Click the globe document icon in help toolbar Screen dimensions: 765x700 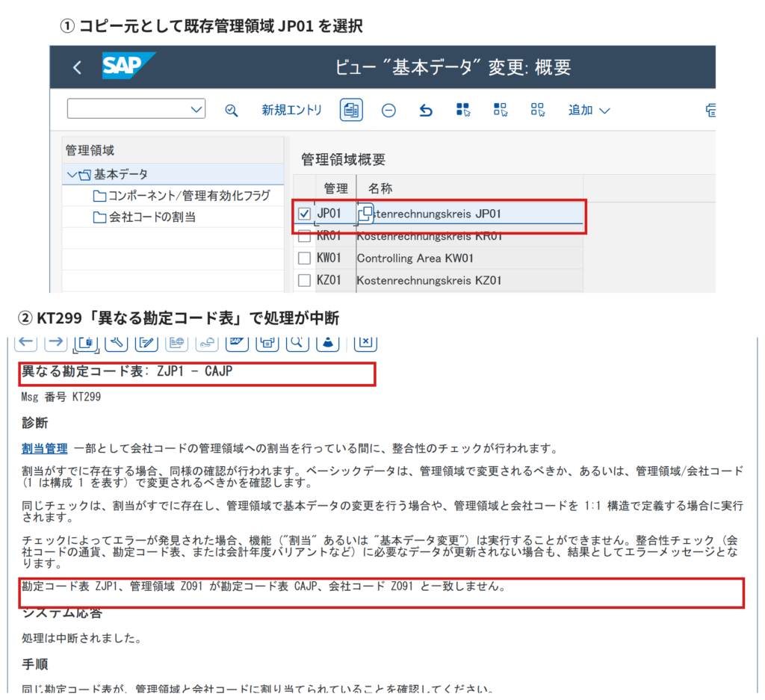coord(176,342)
